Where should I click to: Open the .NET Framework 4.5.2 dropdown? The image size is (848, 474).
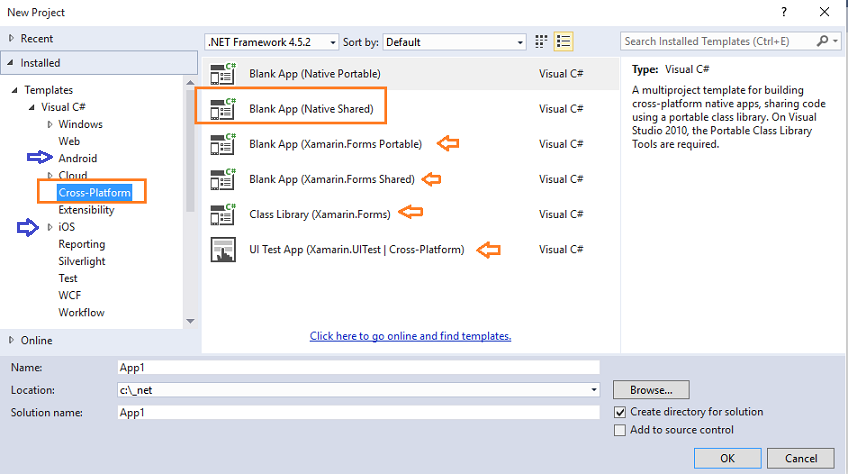[x=271, y=42]
